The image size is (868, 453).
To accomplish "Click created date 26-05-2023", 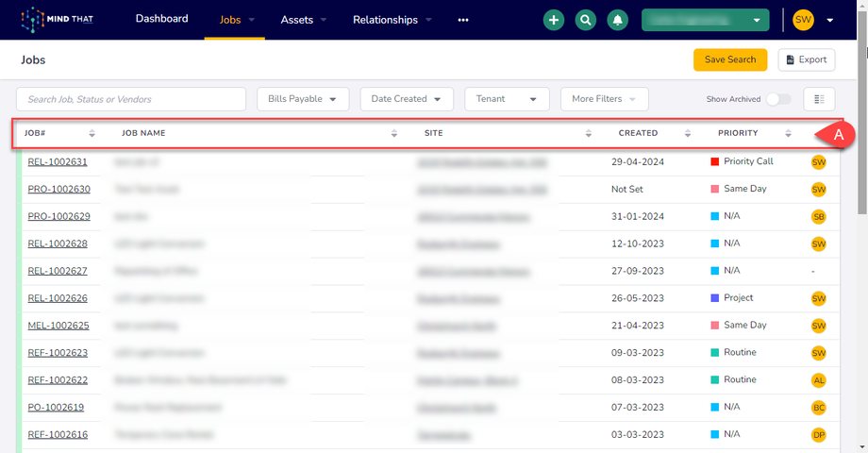I will 638,298.
